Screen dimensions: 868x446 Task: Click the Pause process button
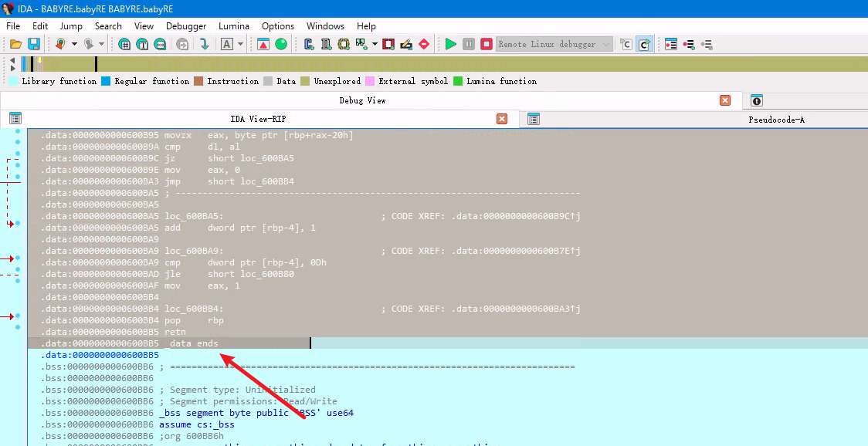(469, 44)
